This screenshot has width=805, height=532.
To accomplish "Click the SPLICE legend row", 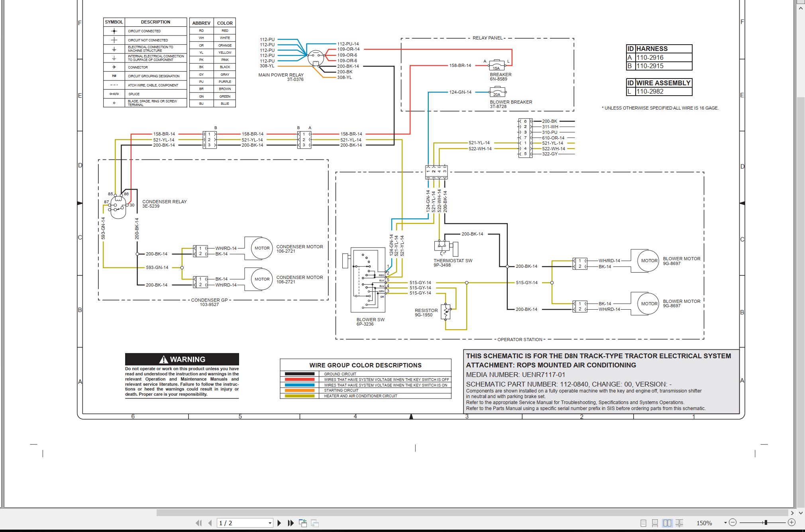I will [x=145, y=94].
